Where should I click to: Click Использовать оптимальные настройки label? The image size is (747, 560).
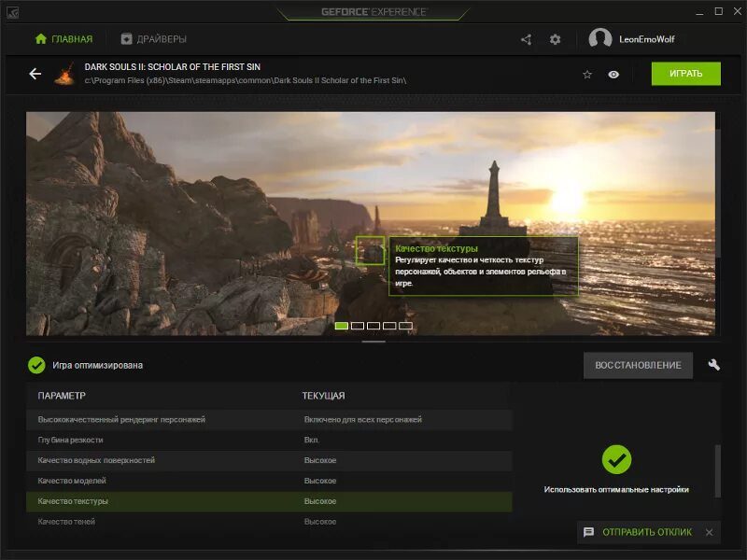616,489
